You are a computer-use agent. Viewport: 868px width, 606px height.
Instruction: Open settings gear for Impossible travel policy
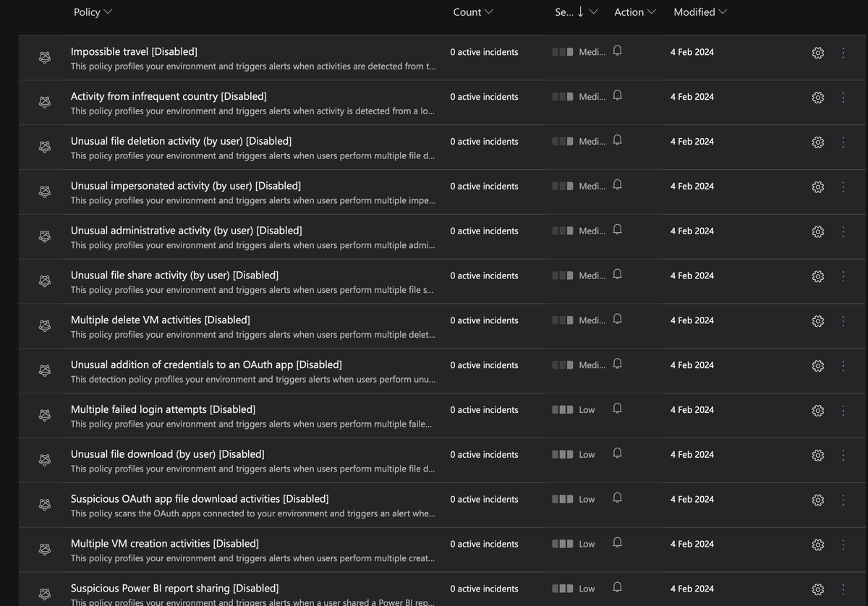pos(818,53)
